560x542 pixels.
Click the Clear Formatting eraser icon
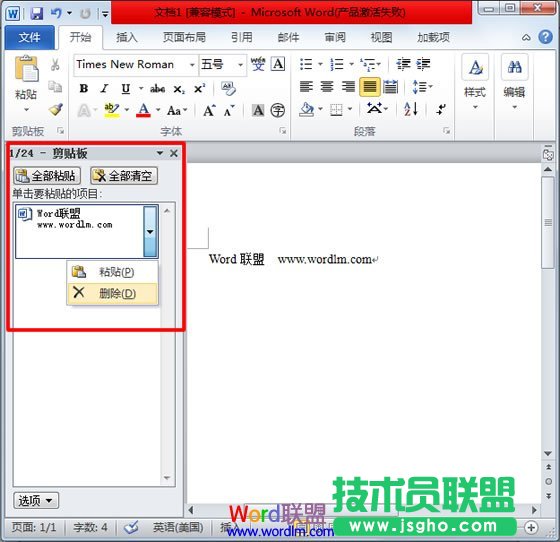click(228, 88)
